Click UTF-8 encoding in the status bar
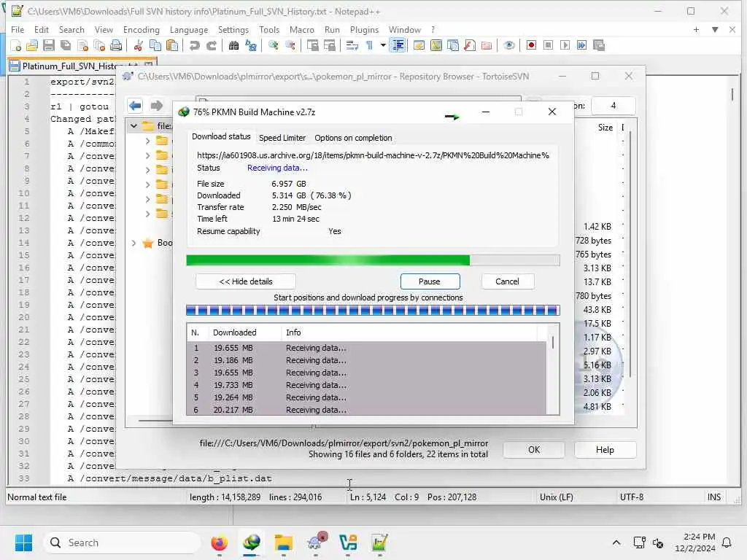Image resolution: width=747 pixels, height=560 pixels. coord(632,497)
